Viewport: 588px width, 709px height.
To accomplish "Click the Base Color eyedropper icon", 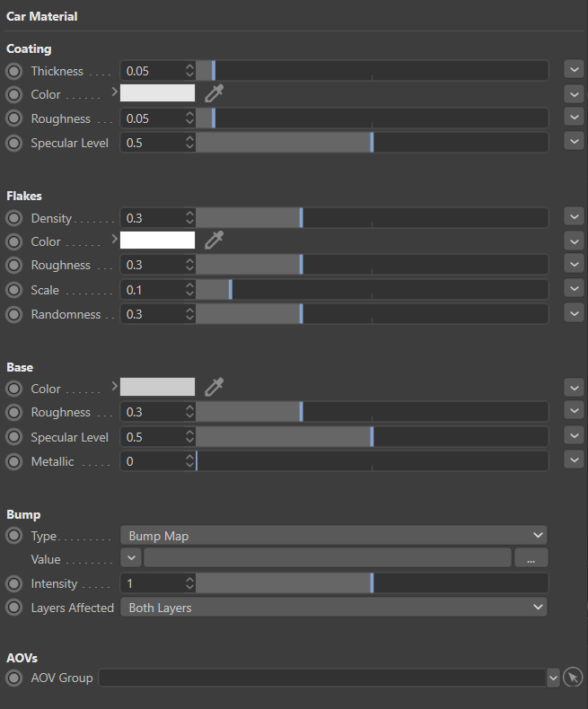I will coord(214,387).
